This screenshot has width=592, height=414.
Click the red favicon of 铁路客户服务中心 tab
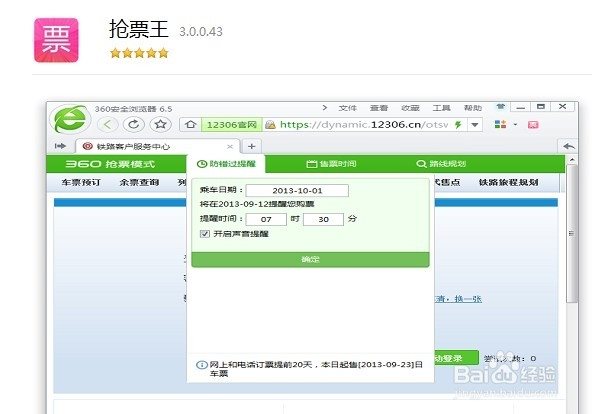tap(88, 146)
